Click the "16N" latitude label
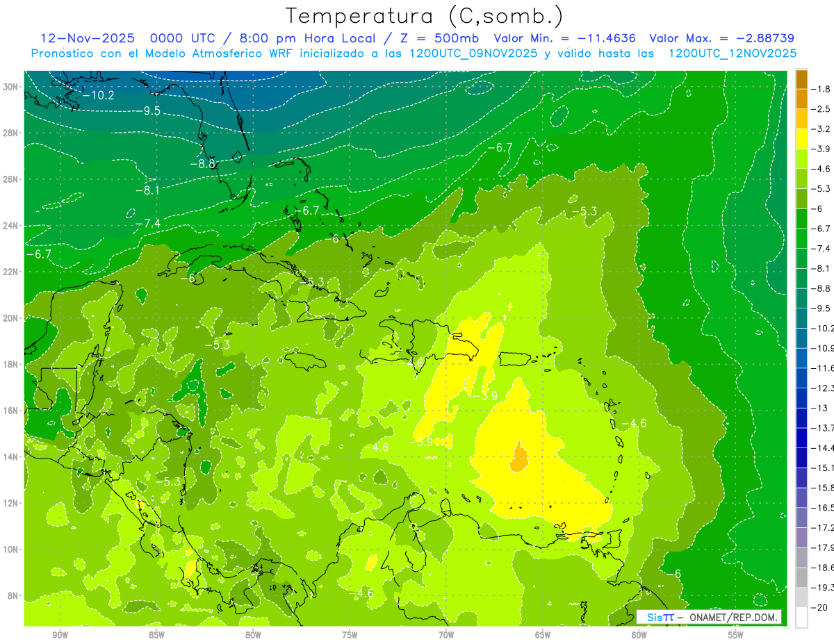Viewport: 834px width, 644px height. [x=12, y=411]
